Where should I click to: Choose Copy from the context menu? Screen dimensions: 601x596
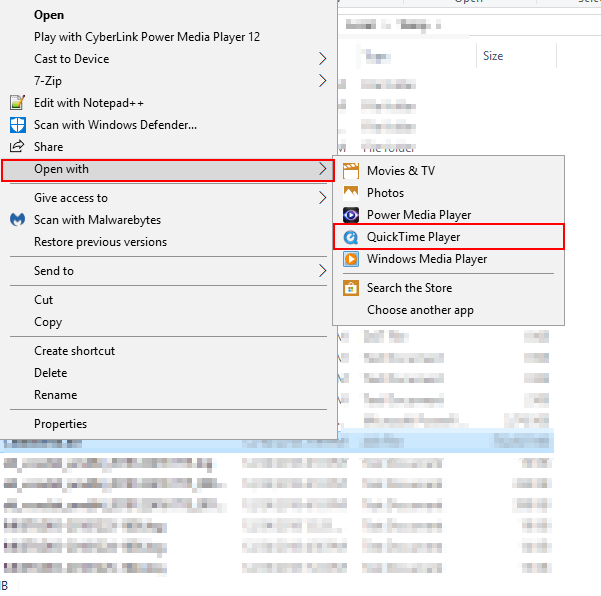[x=169, y=322]
